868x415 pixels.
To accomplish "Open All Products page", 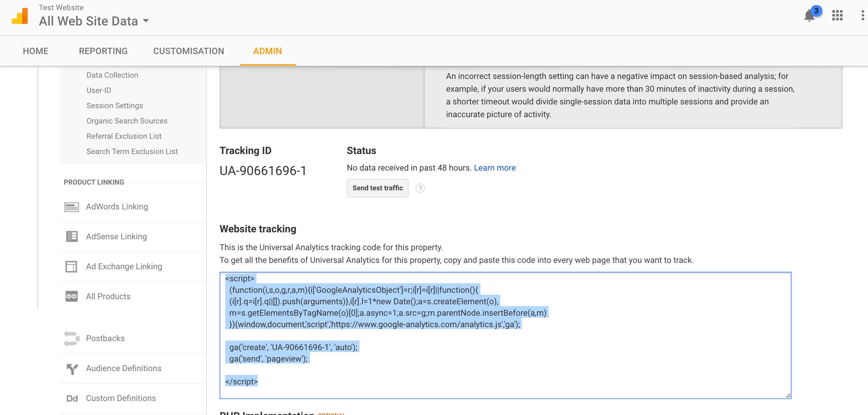I will (108, 296).
